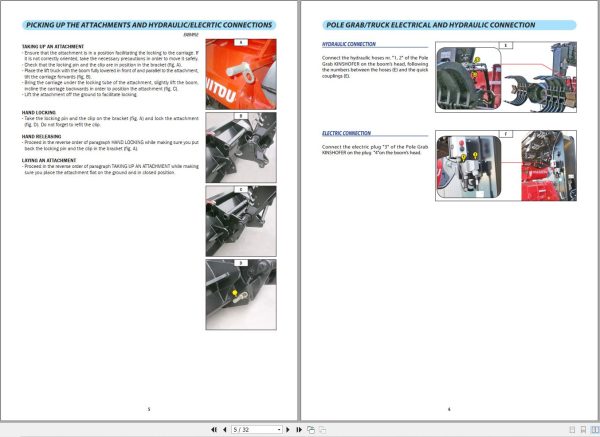Click figure A photo of locking pin

pos(241,74)
